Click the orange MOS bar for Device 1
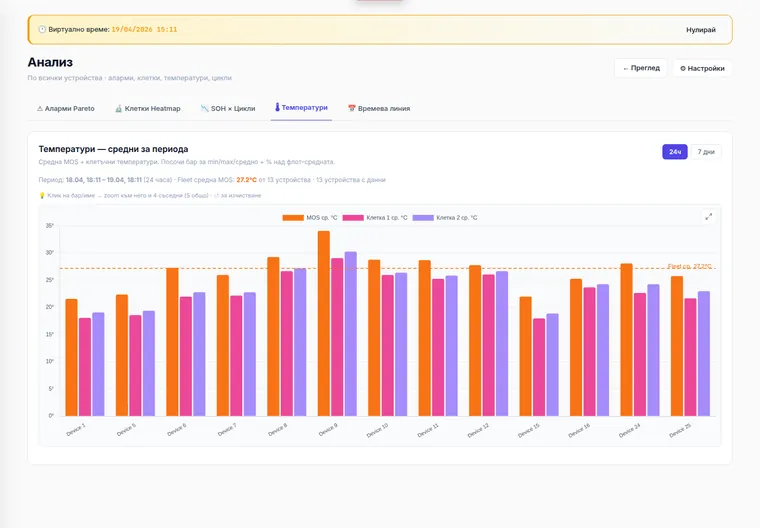 point(72,357)
